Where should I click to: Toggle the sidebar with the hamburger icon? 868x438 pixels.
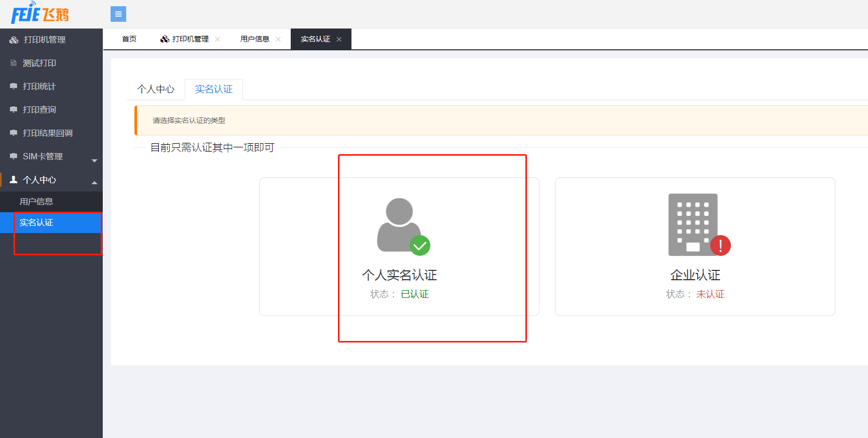click(118, 14)
